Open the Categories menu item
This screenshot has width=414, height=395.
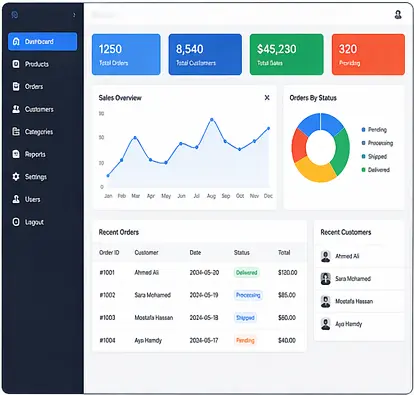(x=43, y=132)
